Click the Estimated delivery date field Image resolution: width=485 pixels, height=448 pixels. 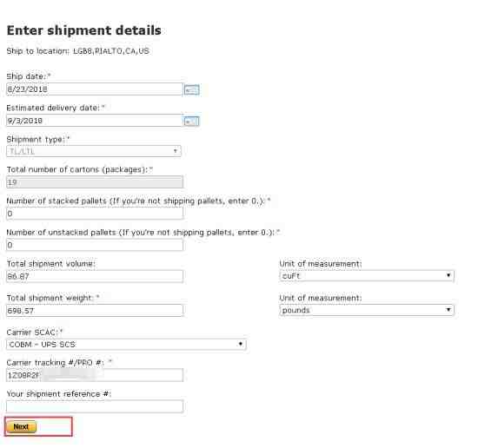coord(95,121)
